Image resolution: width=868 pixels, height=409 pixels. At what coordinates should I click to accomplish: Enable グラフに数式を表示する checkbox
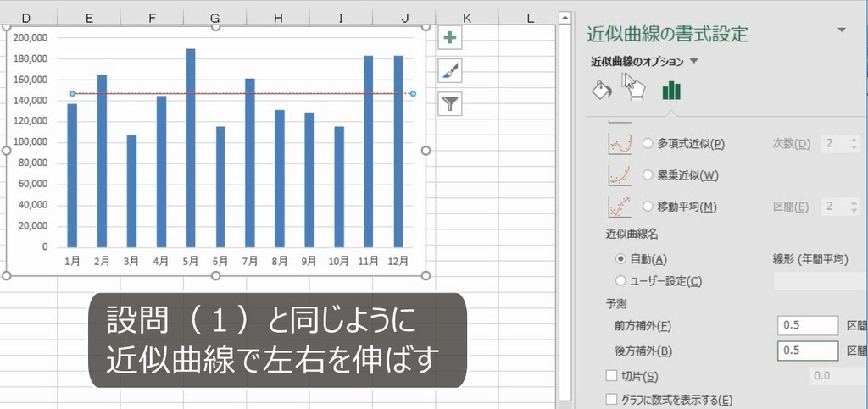612,399
